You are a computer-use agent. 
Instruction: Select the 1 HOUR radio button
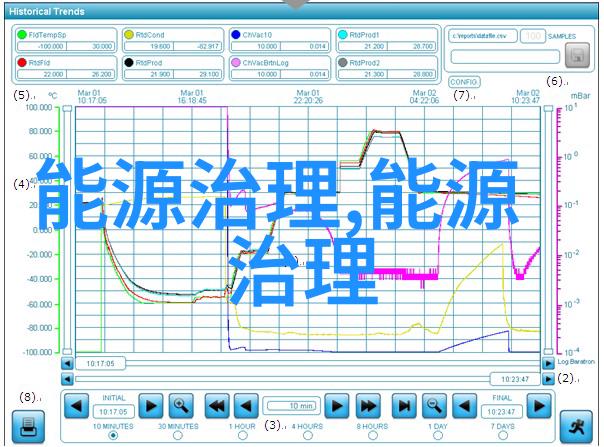coord(243,435)
